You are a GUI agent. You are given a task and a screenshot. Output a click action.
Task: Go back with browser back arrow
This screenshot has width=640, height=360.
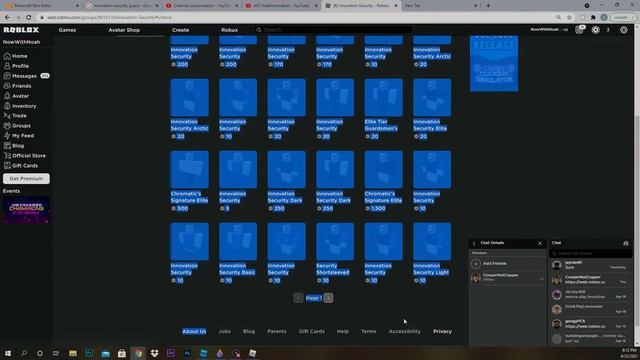point(7,18)
